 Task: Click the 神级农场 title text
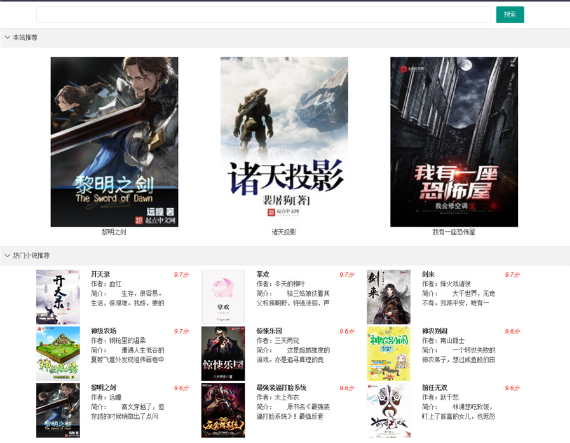point(104,331)
